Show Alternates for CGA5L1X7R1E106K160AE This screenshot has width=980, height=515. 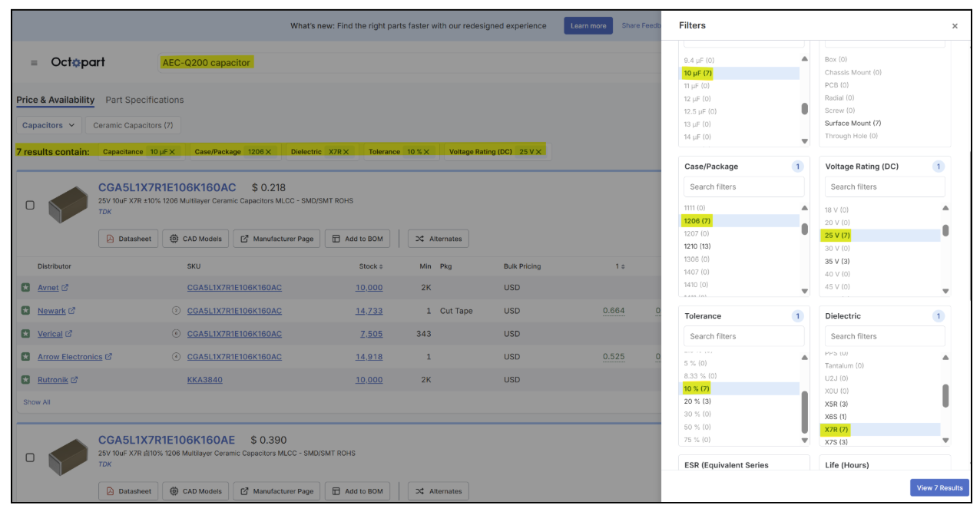(x=439, y=491)
